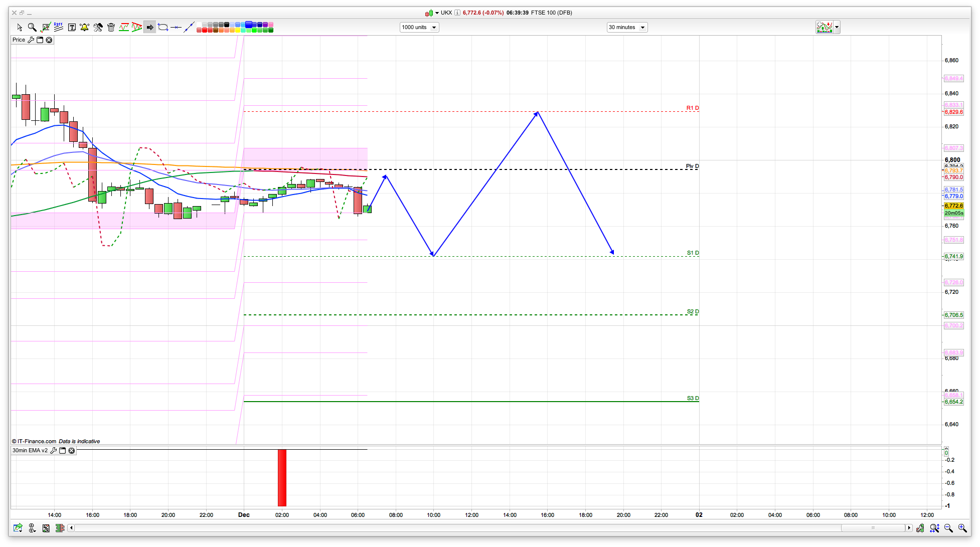Open the UKX instrument menu arrow
Image resolution: width=980 pixels, height=547 pixels.
(x=437, y=13)
